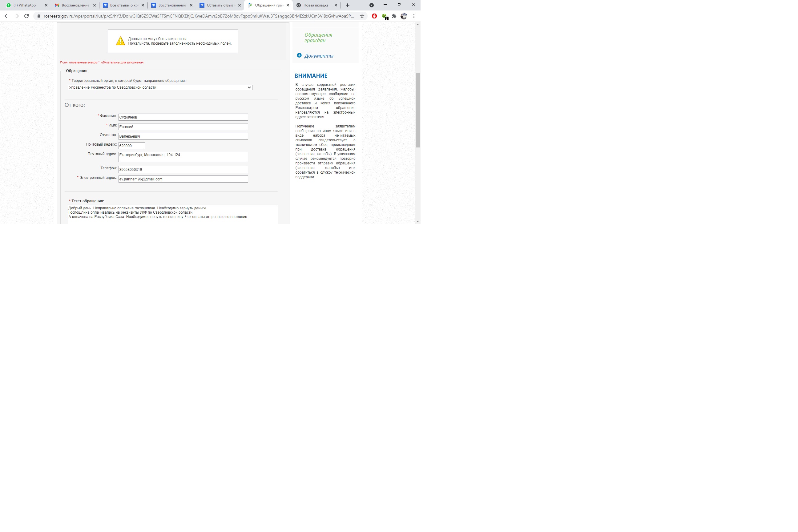This screenshot has width=798, height=532.
Task: Close the Gmail Восстановление tab
Action: [94, 5]
